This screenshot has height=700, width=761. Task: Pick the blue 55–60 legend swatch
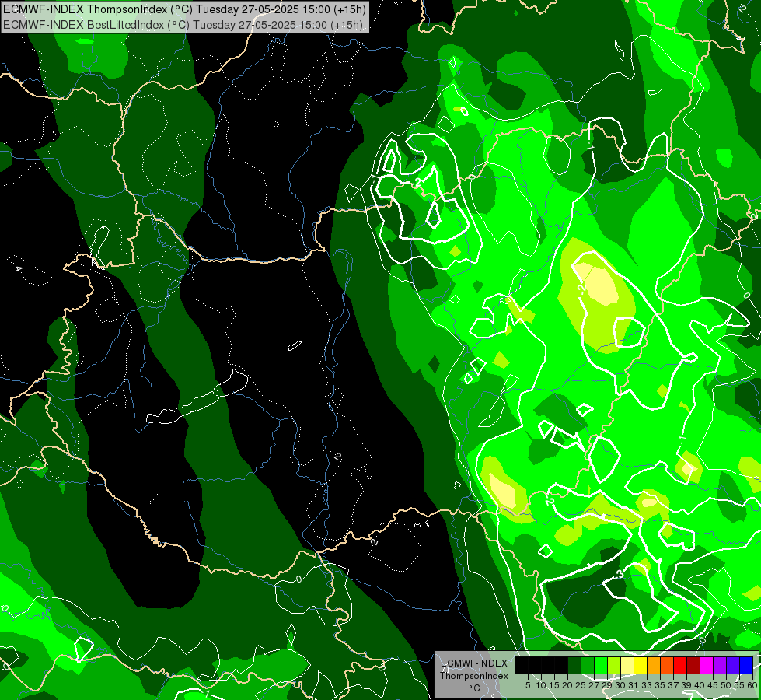coord(746,665)
